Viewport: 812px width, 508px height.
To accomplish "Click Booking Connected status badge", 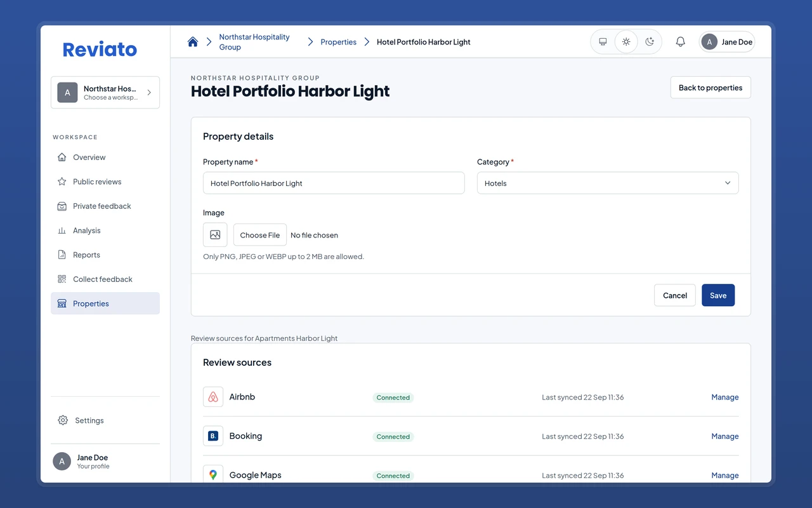I will tap(393, 437).
